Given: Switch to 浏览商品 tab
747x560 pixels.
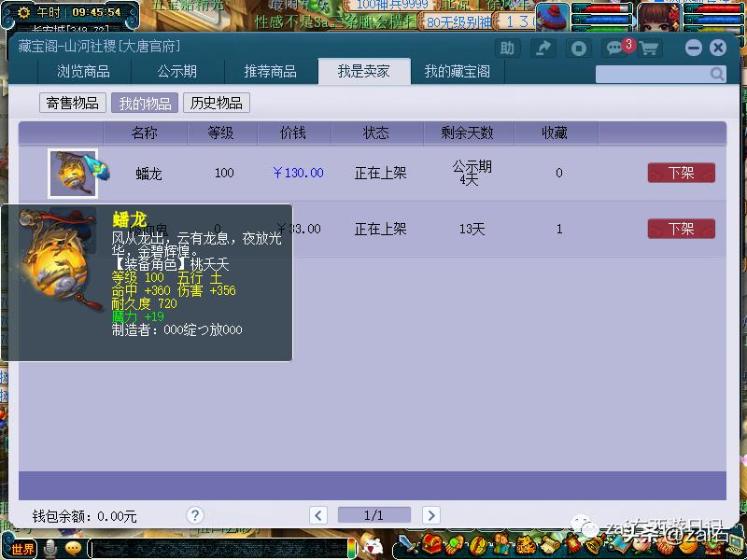Looking at the screenshot, I should pyautogui.click(x=83, y=72).
